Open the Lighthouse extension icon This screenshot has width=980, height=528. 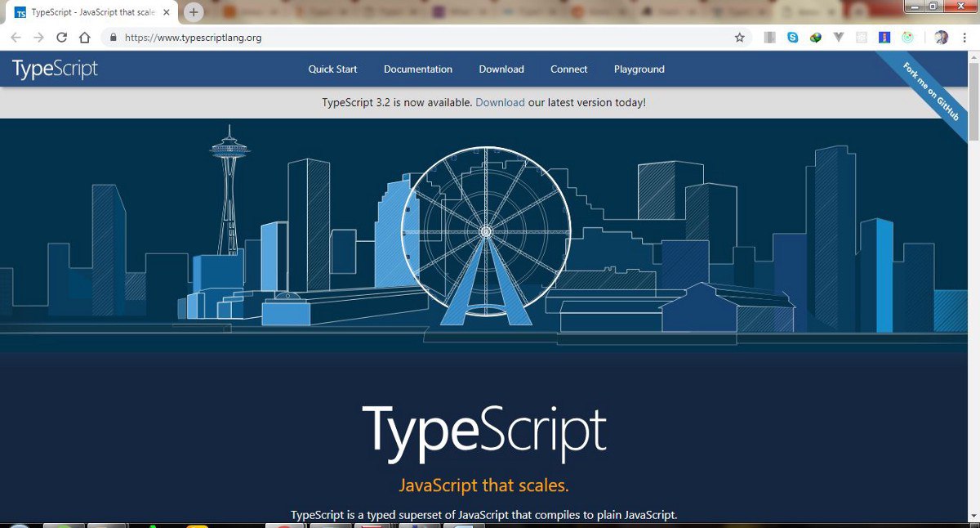[x=884, y=38]
